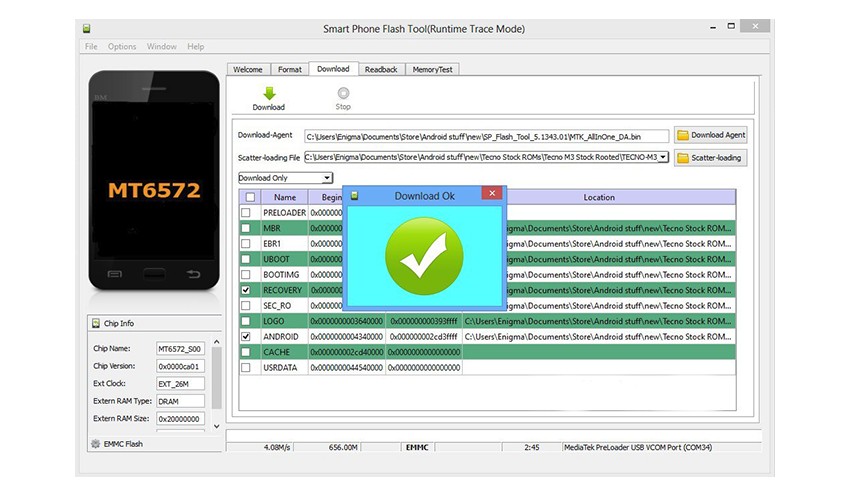Click the folder icon on Scatter-loading button
Viewport: 846px width, 490px height.
coord(683,158)
